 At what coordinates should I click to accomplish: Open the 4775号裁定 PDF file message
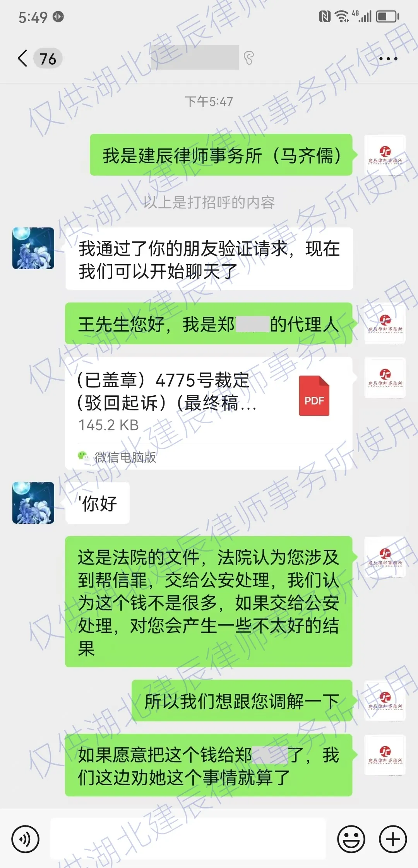coord(209,413)
